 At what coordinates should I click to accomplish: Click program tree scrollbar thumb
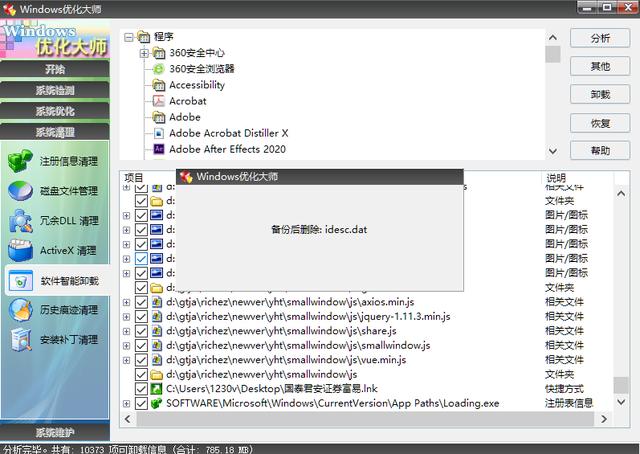click(553, 54)
